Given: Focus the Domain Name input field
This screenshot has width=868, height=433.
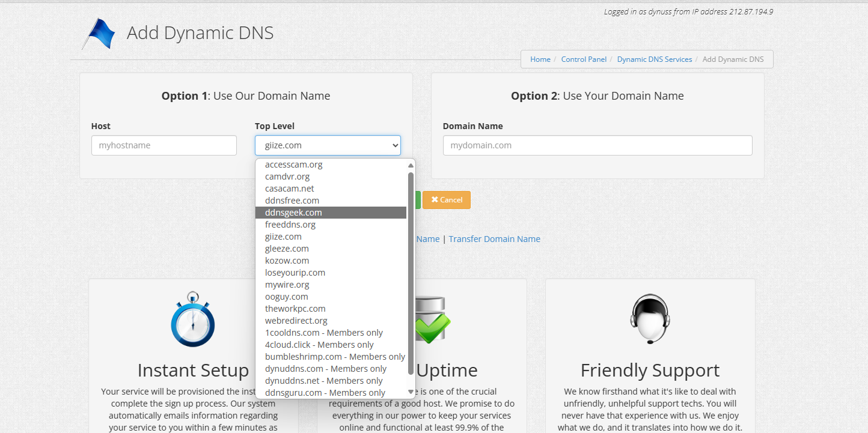Looking at the screenshot, I should pyautogui.click(x=598, y=145).
